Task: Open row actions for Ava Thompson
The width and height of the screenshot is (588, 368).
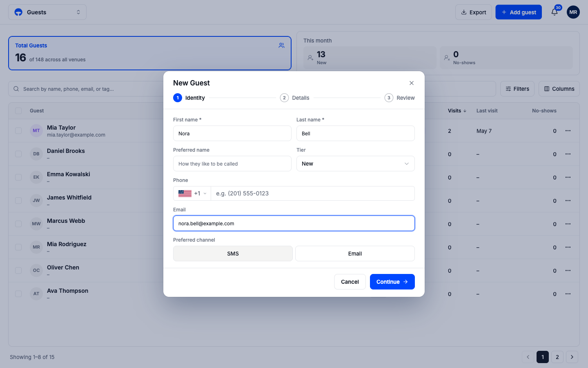Action: point(568,294)
